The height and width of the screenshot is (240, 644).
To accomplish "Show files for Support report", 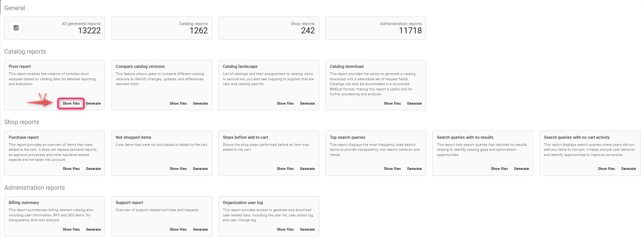I will 178,229.
